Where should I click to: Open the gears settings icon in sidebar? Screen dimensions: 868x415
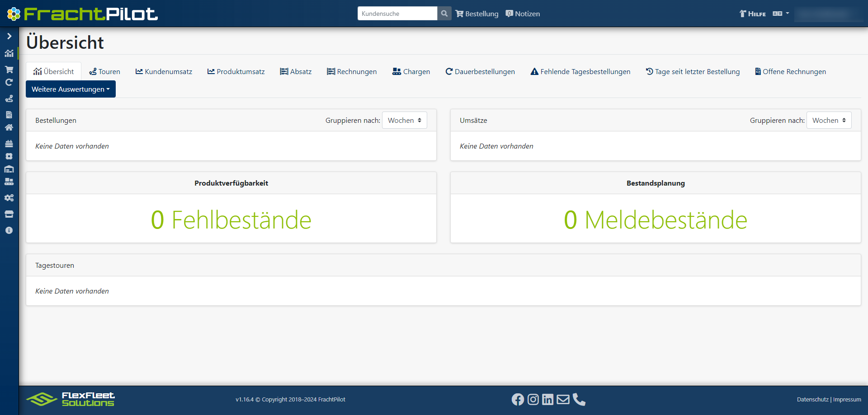(9, 198)
